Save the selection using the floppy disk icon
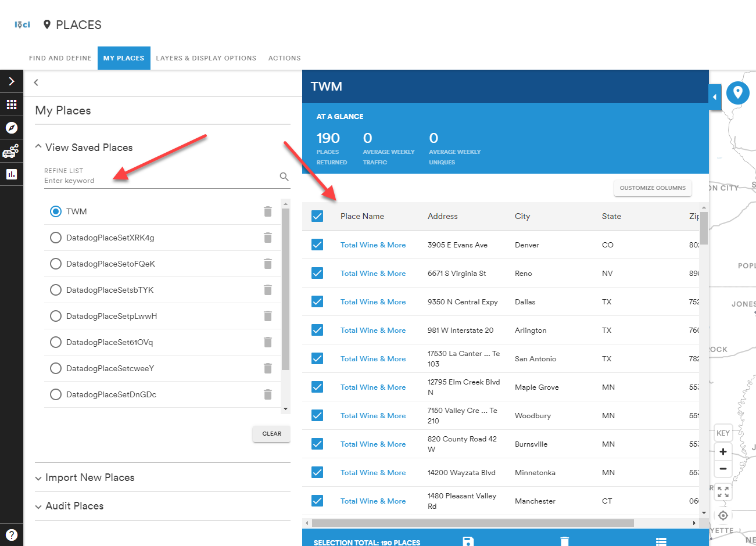 (x=468, y=541)
